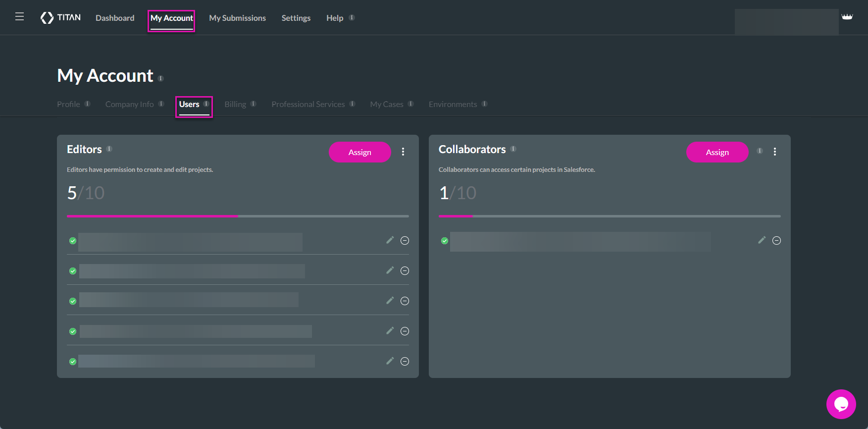Open the Collaborators three-dot options menu
868x429 pixels.
(x=775, y=152)
